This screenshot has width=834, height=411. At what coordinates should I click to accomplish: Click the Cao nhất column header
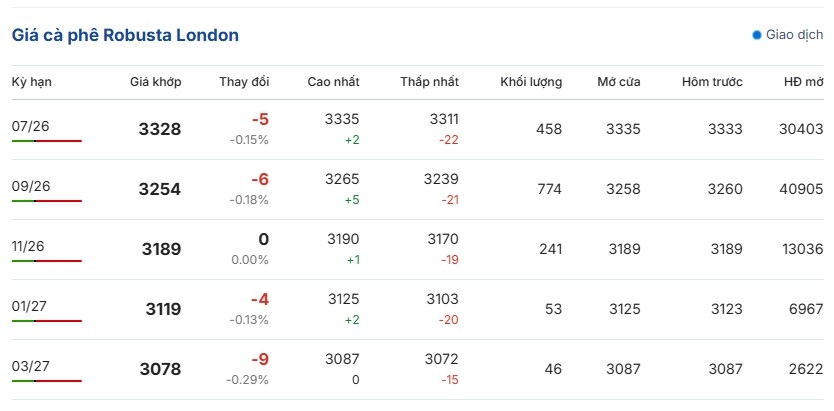(333, 82)
